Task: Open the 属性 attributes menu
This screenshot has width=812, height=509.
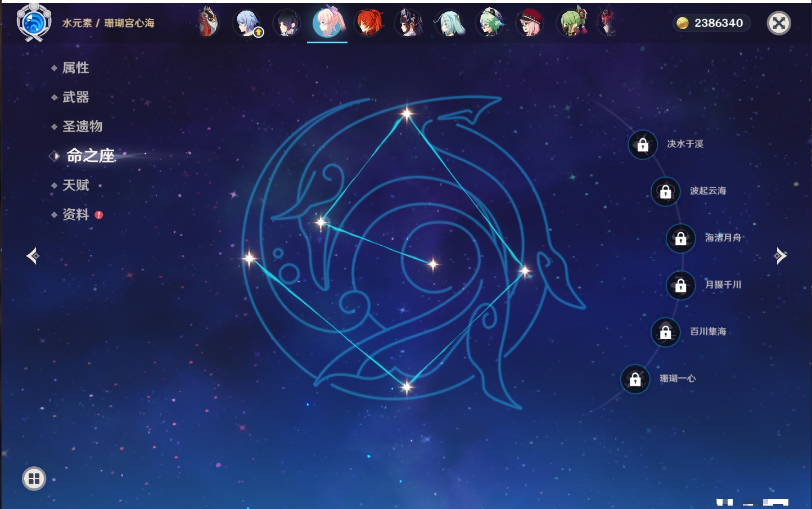Action: pyautogui.click(x=75, y=68)
